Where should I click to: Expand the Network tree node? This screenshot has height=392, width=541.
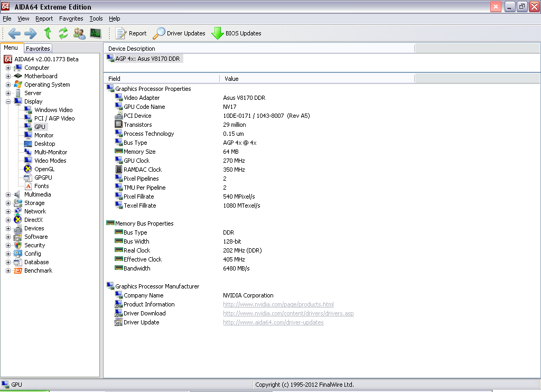(8, 211)
